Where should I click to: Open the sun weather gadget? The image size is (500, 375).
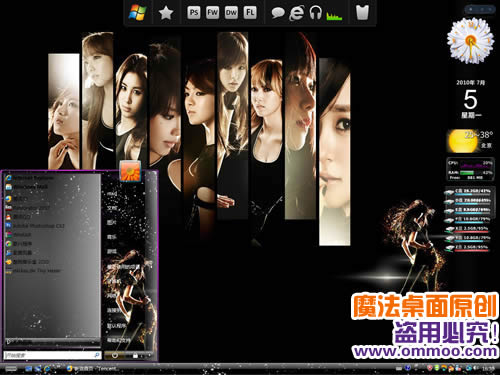coord(470,141)
